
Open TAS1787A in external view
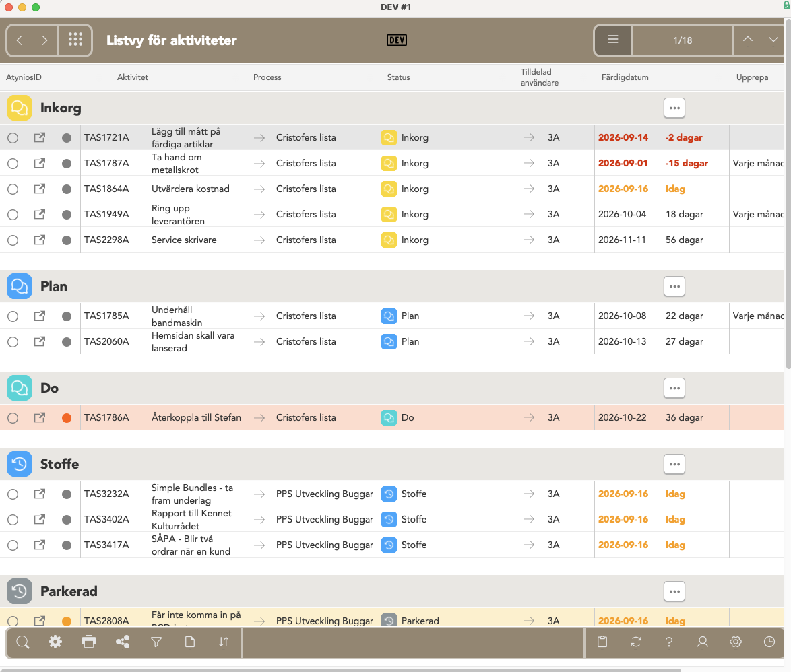39,164
